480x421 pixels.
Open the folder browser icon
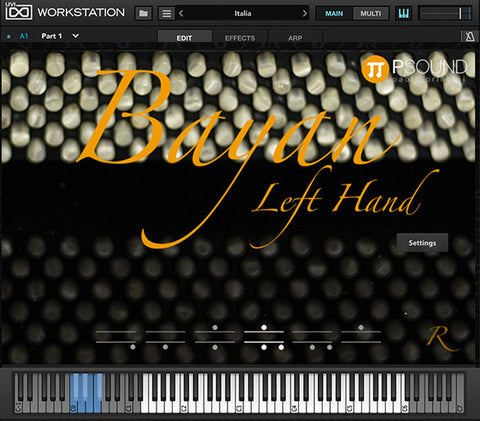[x=143, y=13]
